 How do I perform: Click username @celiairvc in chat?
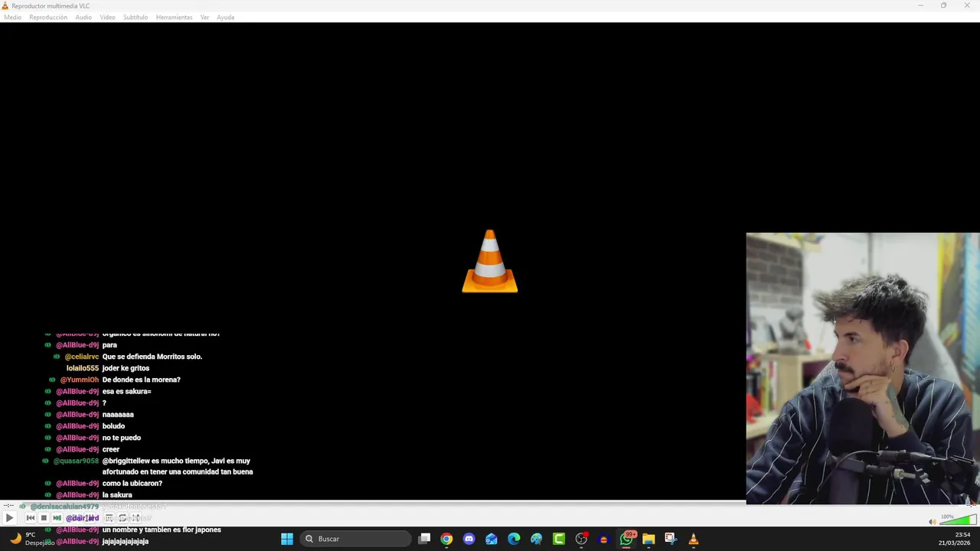point(81,357)
